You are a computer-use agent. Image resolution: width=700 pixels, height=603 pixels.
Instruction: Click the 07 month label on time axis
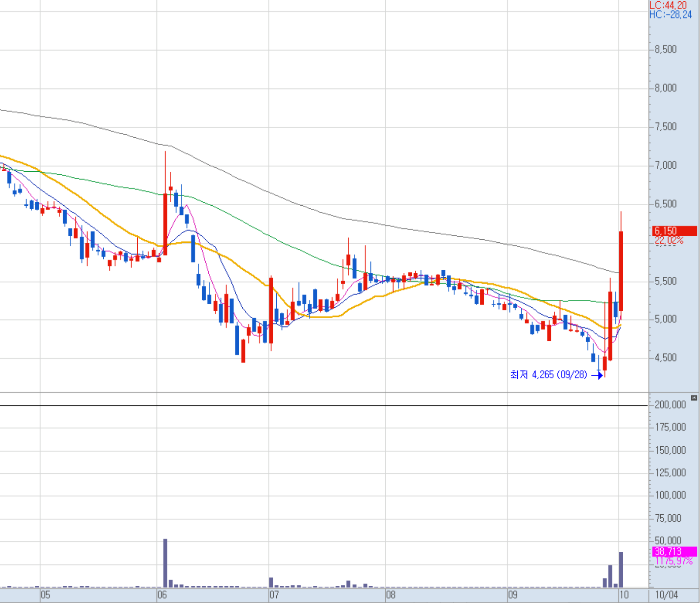(x=274, y=595)
